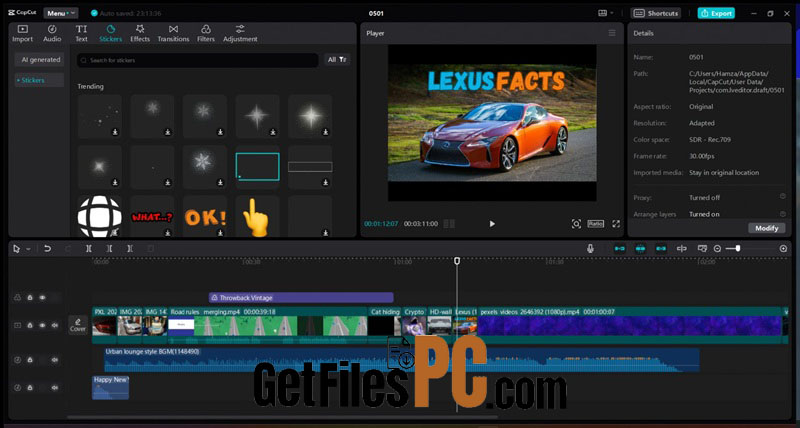The height and width of the screenshot is (428, 800).
Task: Start voiceover recording with the microphone icon
Action: [590, 248]
